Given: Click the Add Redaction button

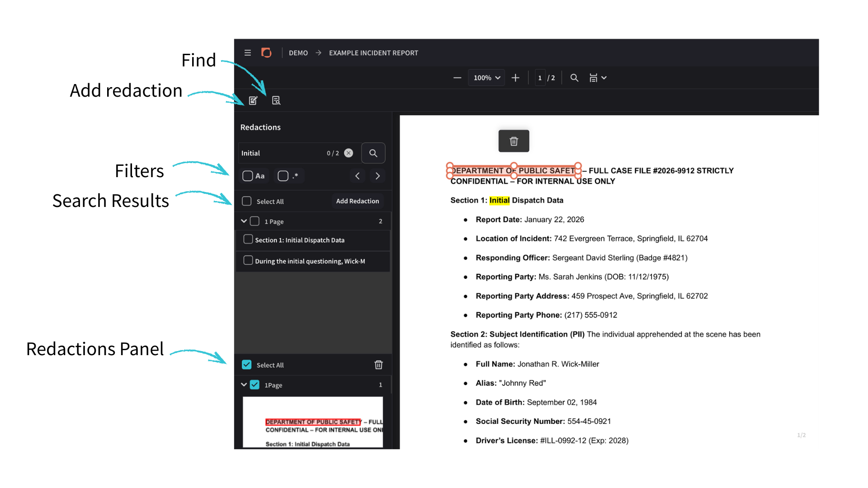Looking at the screenshot, I should [x=357, y=201].
